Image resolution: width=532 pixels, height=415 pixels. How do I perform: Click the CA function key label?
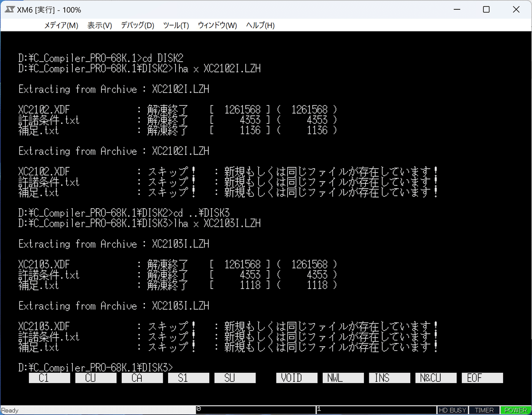click(142, 378)
